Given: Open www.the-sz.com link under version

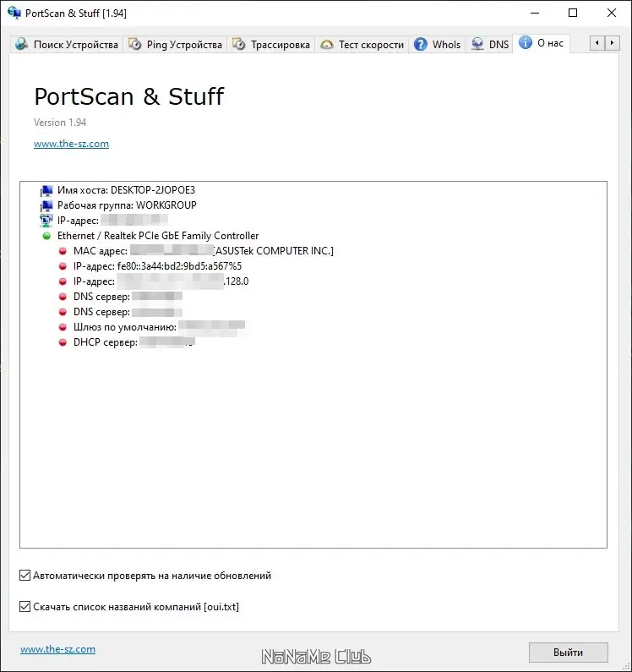Looking at the screenshot, I should click(x=71, y=144).
